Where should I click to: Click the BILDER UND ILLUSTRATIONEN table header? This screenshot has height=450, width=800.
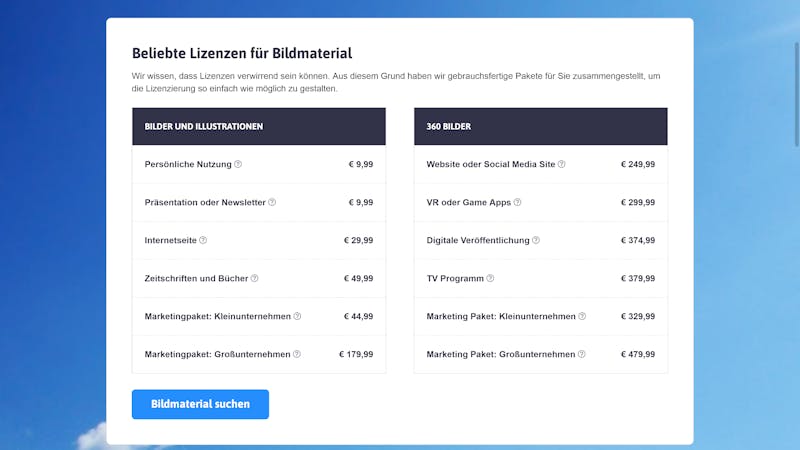tap(259, 126)
